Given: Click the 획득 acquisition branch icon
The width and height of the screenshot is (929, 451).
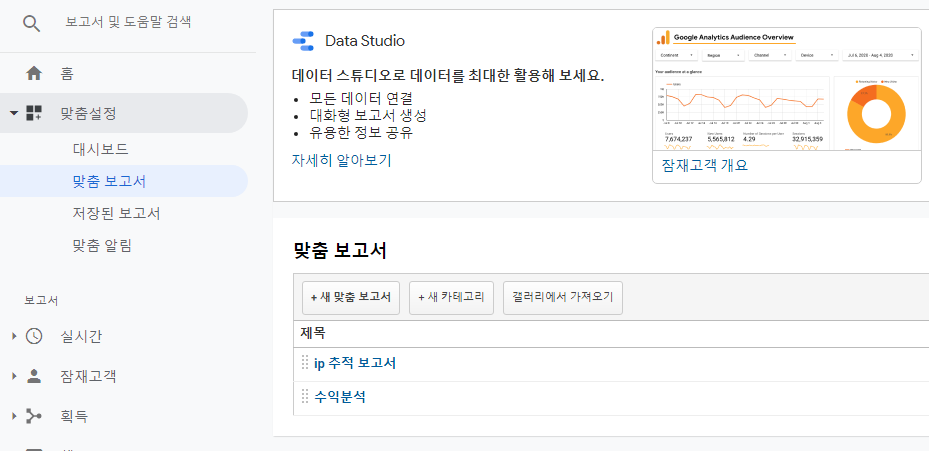Looking at the screenshot, I should [x=34, y=417].
